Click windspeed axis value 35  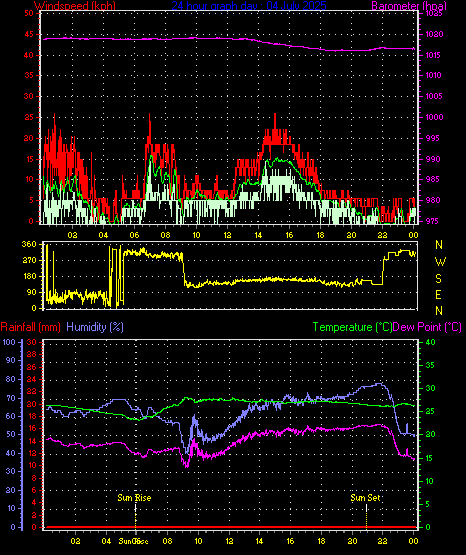(x=29, y=75)
